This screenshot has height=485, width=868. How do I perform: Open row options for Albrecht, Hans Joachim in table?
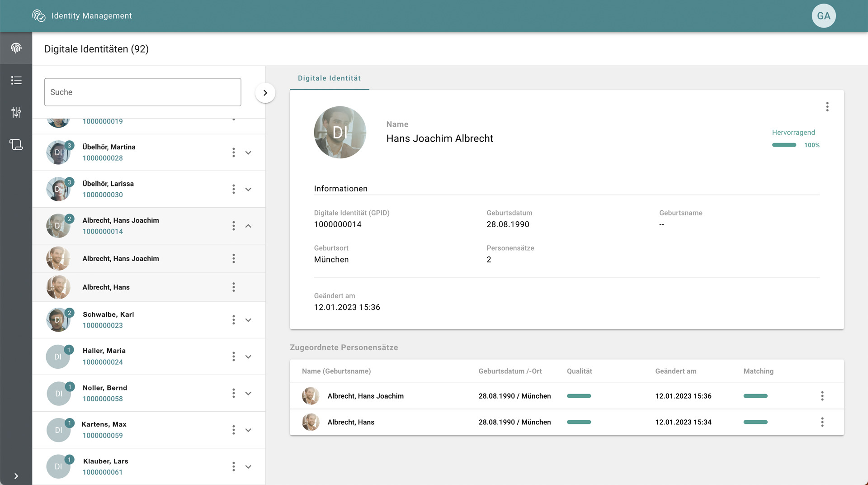pyautogui.click(x=822, y=396)
